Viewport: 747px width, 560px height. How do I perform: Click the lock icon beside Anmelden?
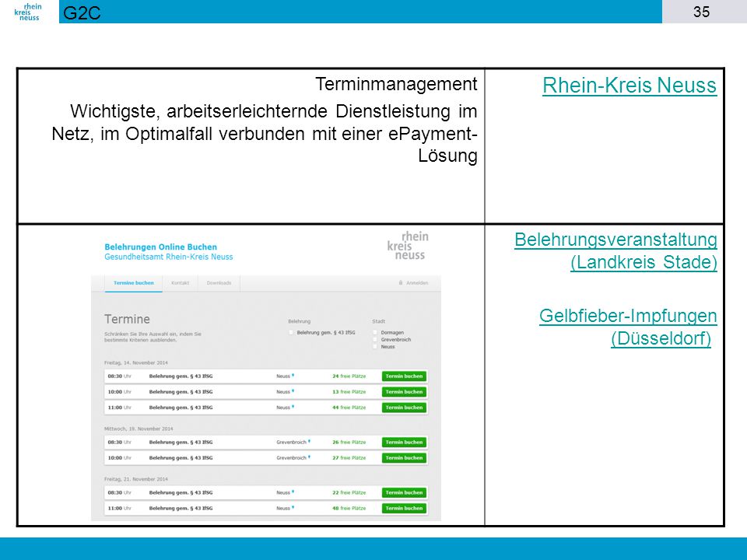pos(401,283)
